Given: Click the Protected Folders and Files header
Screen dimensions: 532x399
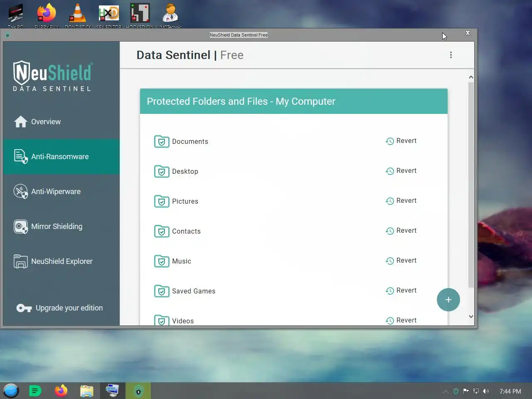Looking at the screenshot, I should [x=294, y=101].
